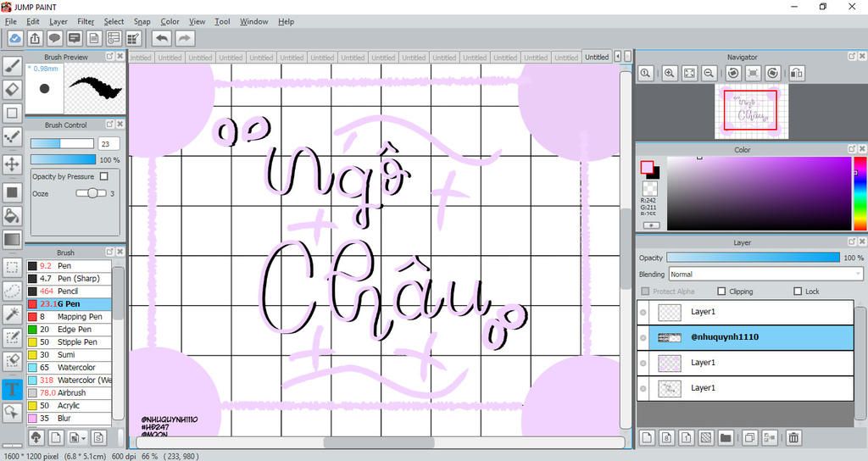Undock the Brush Preview panel
868x461 pixels.
click(109, 57)
